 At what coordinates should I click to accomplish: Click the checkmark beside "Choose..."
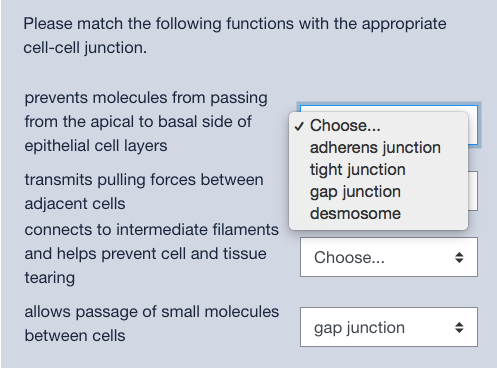point(299,126)
